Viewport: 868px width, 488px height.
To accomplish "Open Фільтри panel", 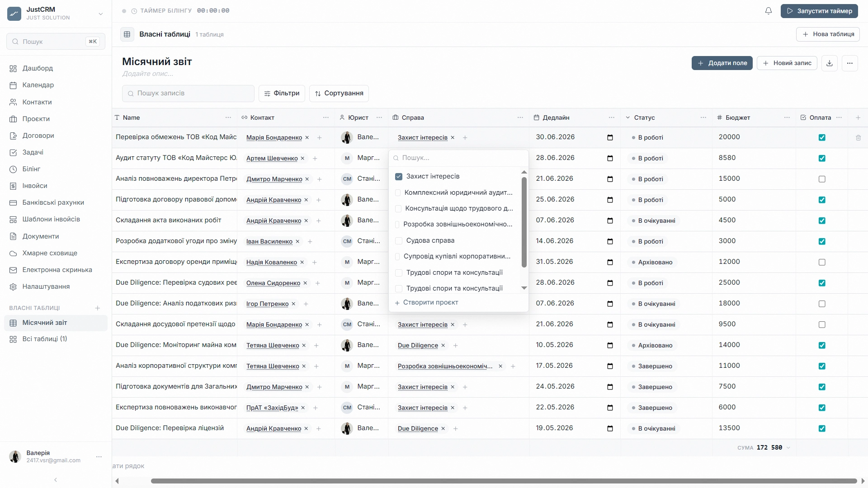I will [282, 93].
